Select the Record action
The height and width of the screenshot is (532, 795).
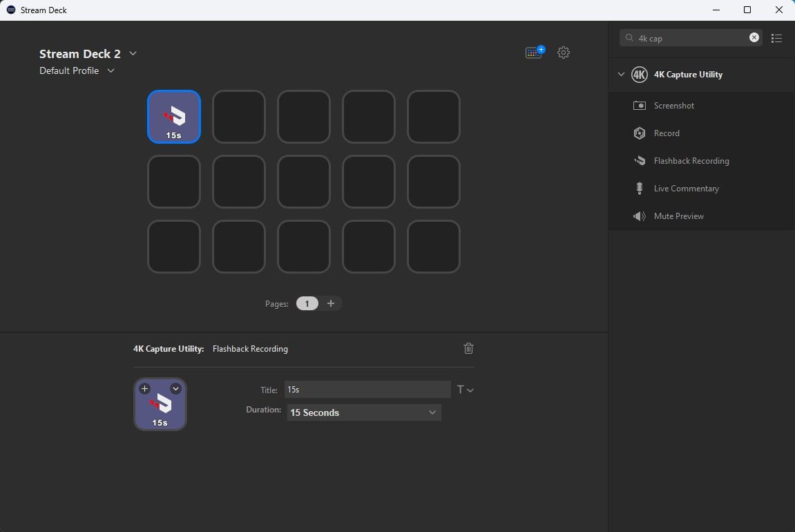click(x=667, y=133)
